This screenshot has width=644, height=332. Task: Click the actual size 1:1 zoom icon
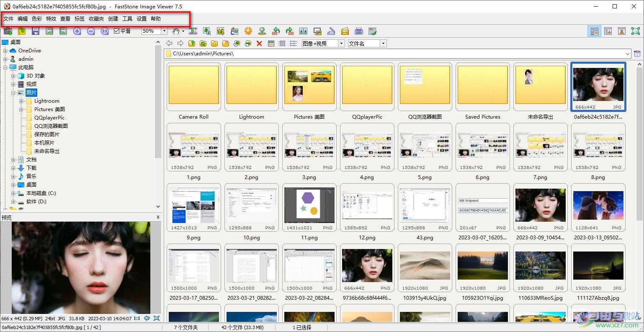(105, 31)
